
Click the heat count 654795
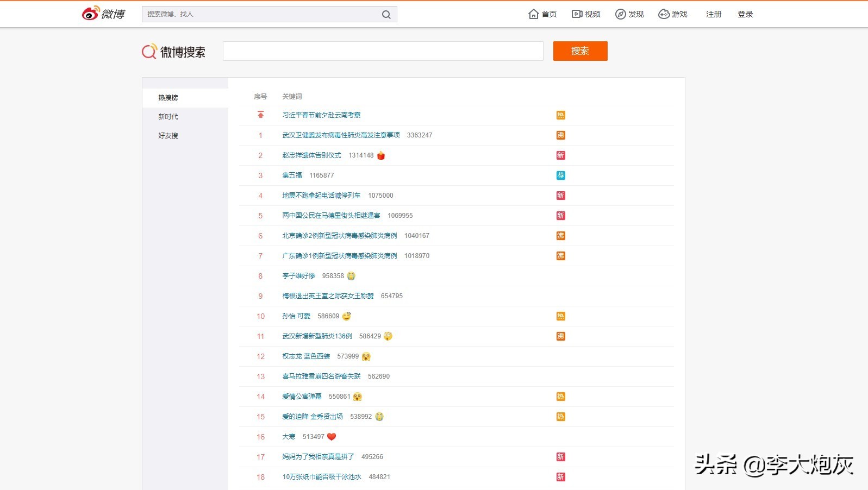(392, 296)
